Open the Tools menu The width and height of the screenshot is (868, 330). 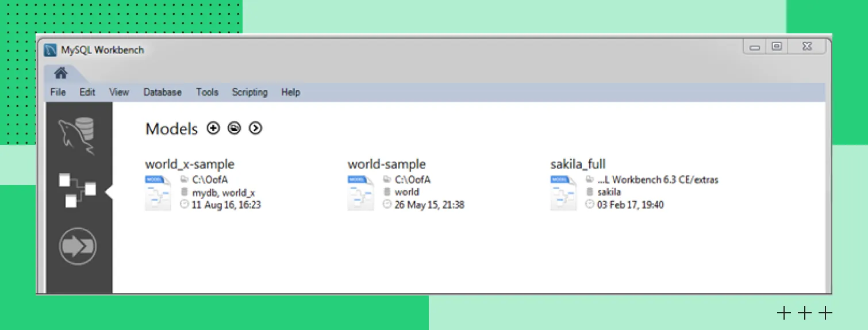(207, 92)
